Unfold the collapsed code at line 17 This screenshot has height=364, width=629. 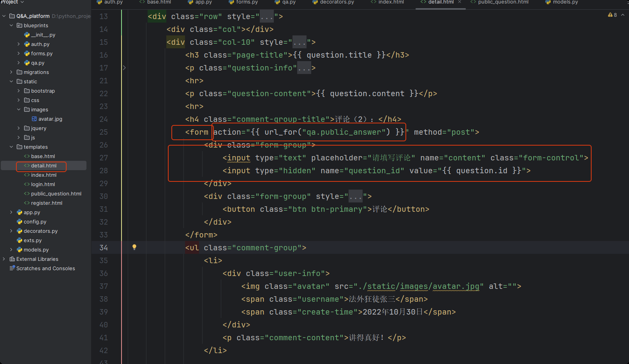click(x=124, y=68)
